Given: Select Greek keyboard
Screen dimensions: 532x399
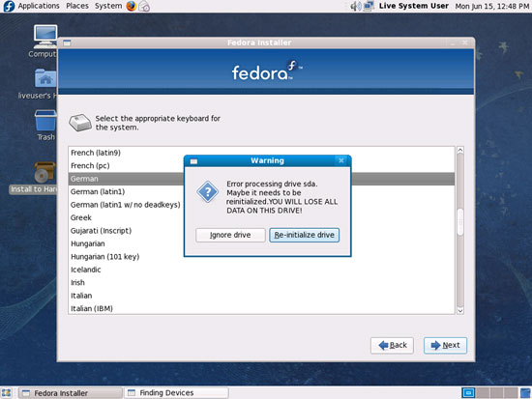Looking at the screenshot, I should click(261, 217).
